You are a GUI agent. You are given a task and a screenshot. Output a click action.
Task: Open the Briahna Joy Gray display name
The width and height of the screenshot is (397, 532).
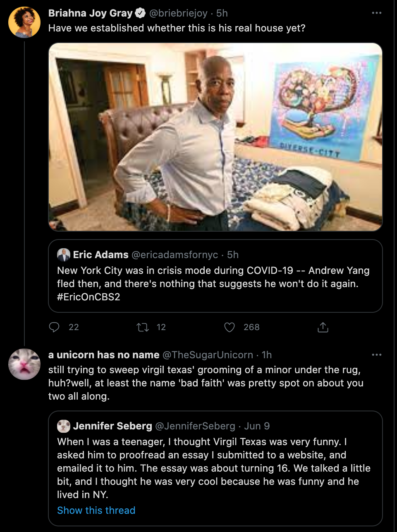point(90,13)
